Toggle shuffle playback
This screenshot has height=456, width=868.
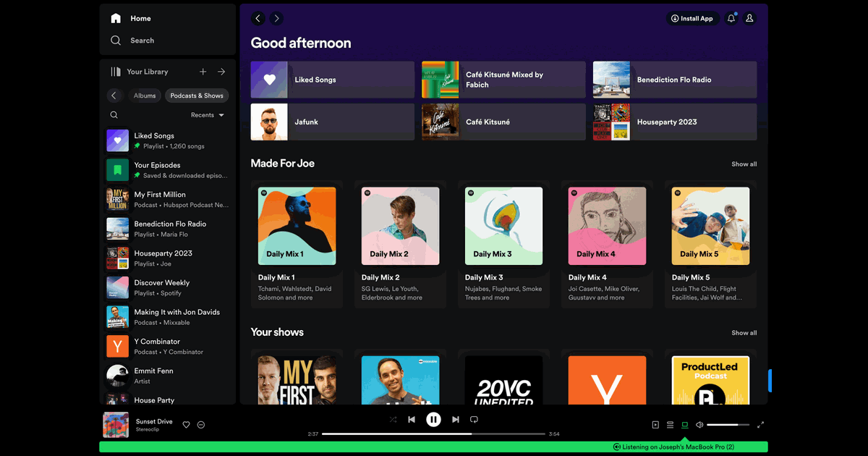pyautogui.click(x=393, y=419)
